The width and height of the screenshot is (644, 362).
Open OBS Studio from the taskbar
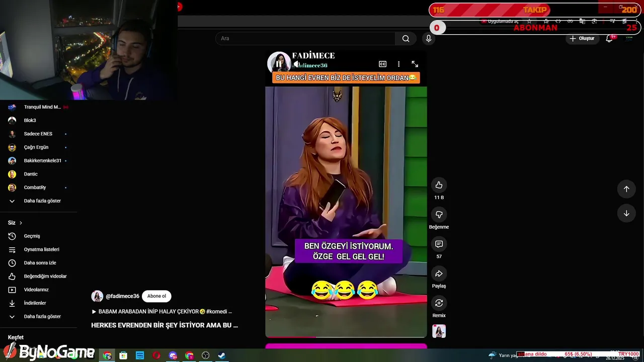pos(205,355)
